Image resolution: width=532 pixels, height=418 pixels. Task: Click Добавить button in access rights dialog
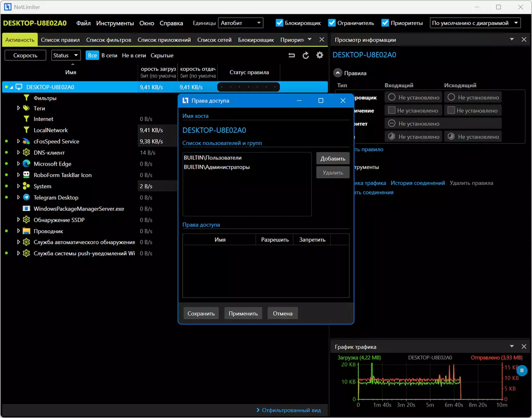[x=333, y=159]
